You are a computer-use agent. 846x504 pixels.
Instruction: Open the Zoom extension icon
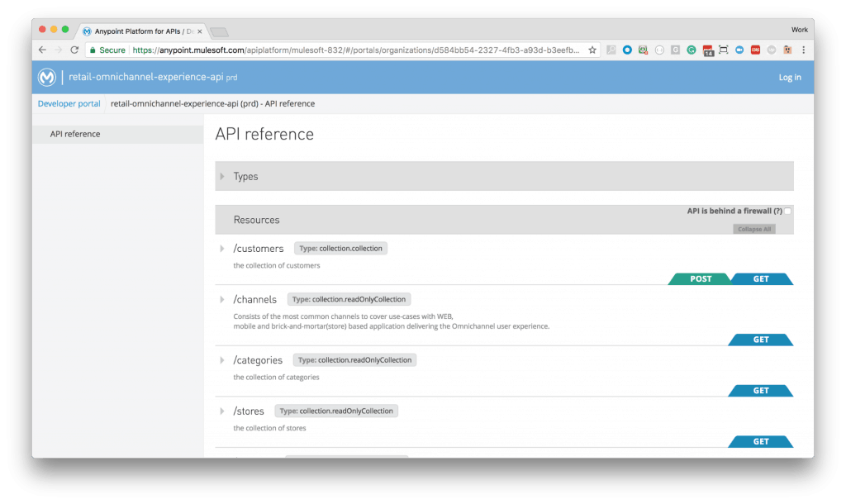pos(739,50)
